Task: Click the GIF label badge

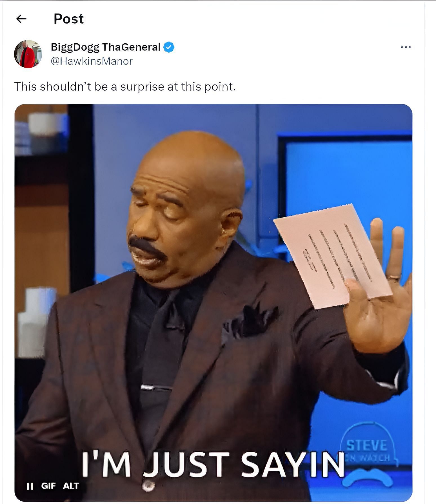Action: 48,486
